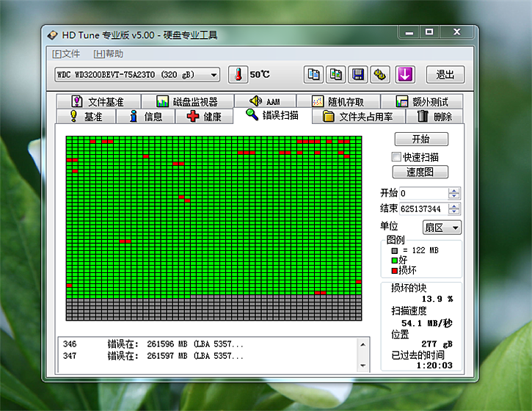Maximize the HD Tune window

click(429, 32)
